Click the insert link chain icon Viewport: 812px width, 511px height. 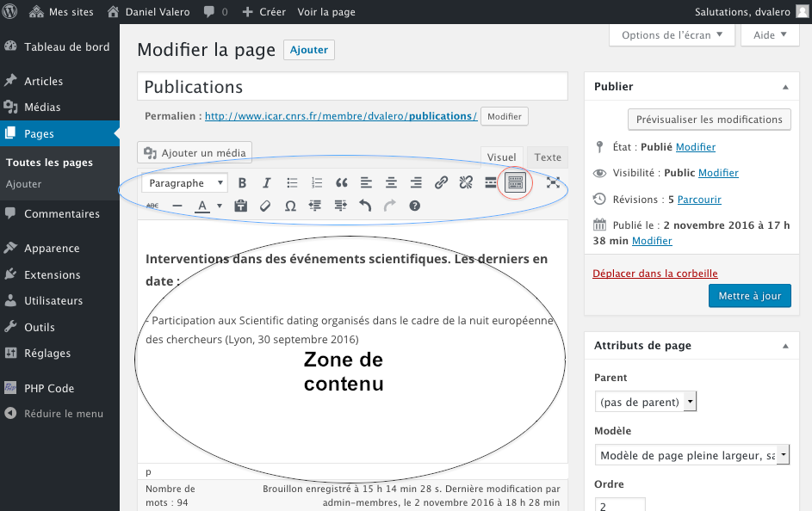coord(441,182)
